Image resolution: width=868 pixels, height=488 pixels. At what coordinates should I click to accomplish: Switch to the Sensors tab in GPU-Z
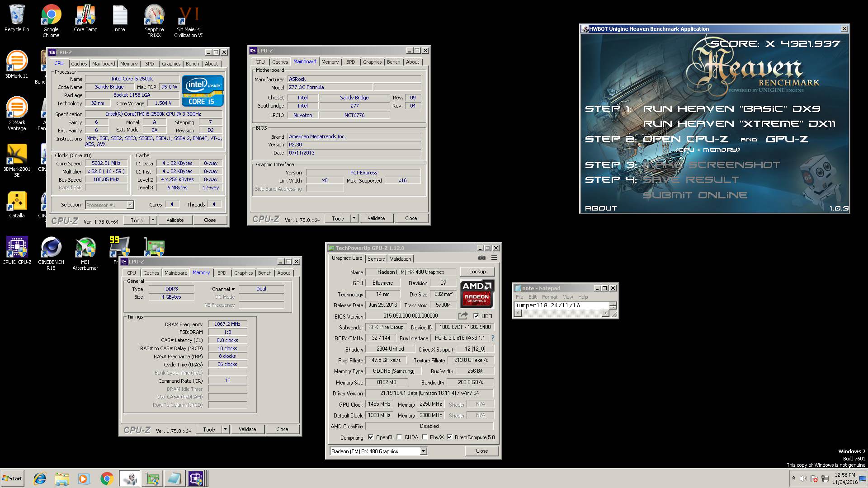point(376,259)
